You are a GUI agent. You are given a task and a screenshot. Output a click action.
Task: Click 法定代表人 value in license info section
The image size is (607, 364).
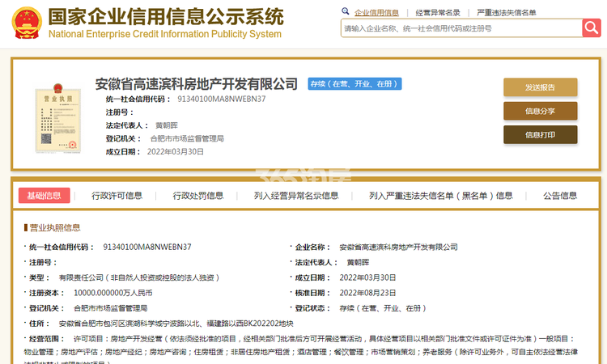358,262
